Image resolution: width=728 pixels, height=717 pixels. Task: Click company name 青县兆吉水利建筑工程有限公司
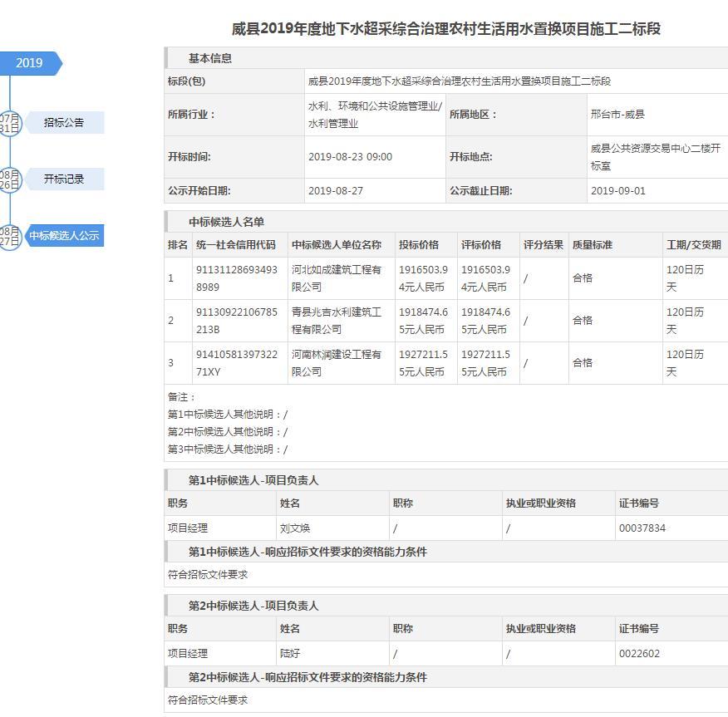pyautogui.click(x=336, y=321)
